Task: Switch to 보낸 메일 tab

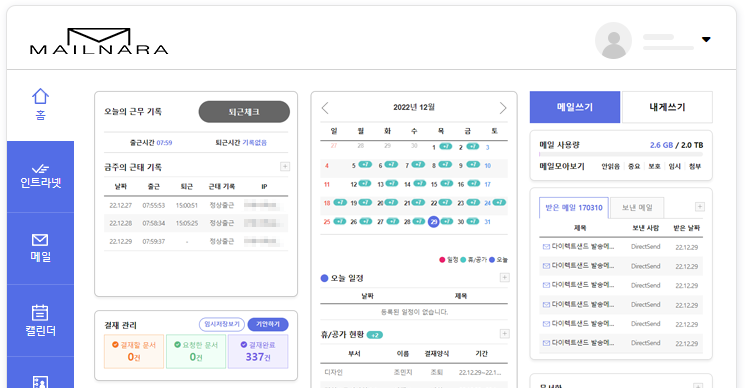Action: (637, 208)
